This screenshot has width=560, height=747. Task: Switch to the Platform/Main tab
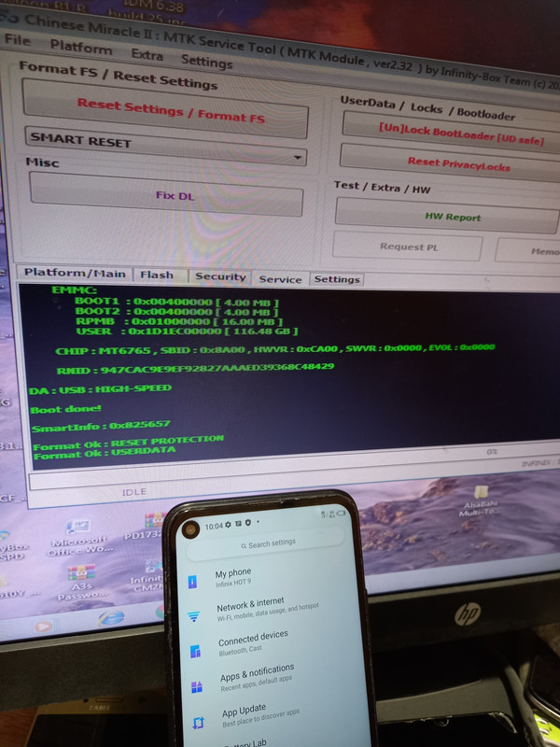(x=75, y=273)
